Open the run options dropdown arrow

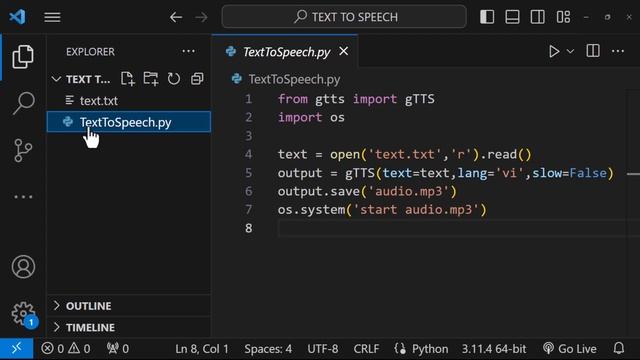(570, 51)
